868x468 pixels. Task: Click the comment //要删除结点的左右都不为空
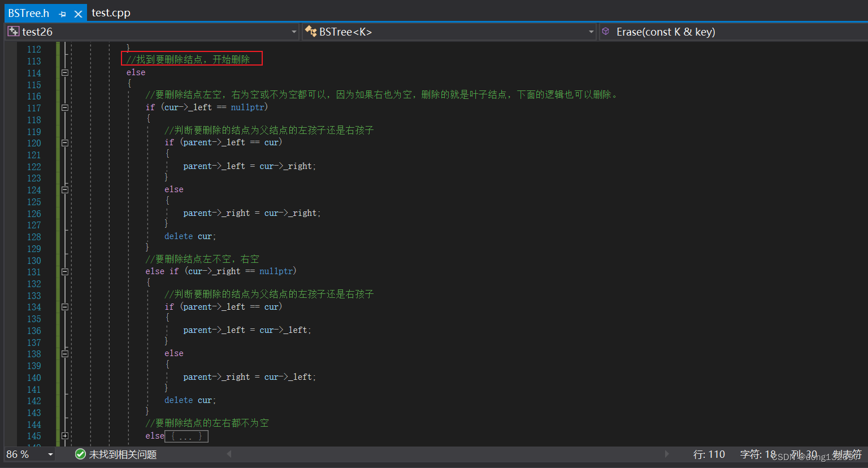[x=207, y=423]
